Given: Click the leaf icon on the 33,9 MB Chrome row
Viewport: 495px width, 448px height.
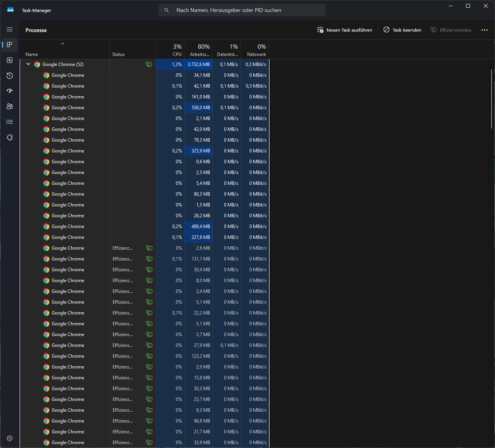Looking at the screenshot, I should click(x=149, y=443).
